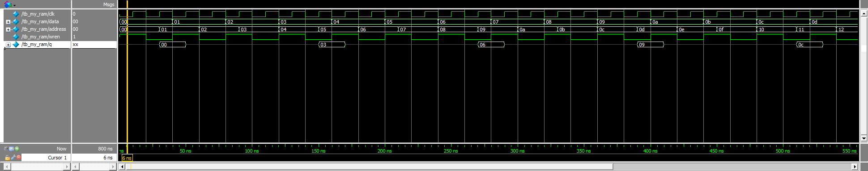
Task: Click the 400 ns mark on the timeline
Action: coord(651,151)
